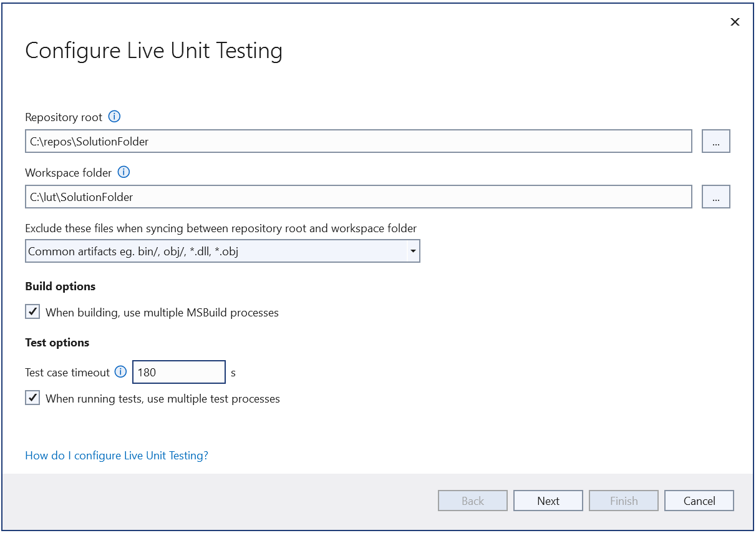
Task: Click the info icon next to Repository root
Action: [115, 117]
